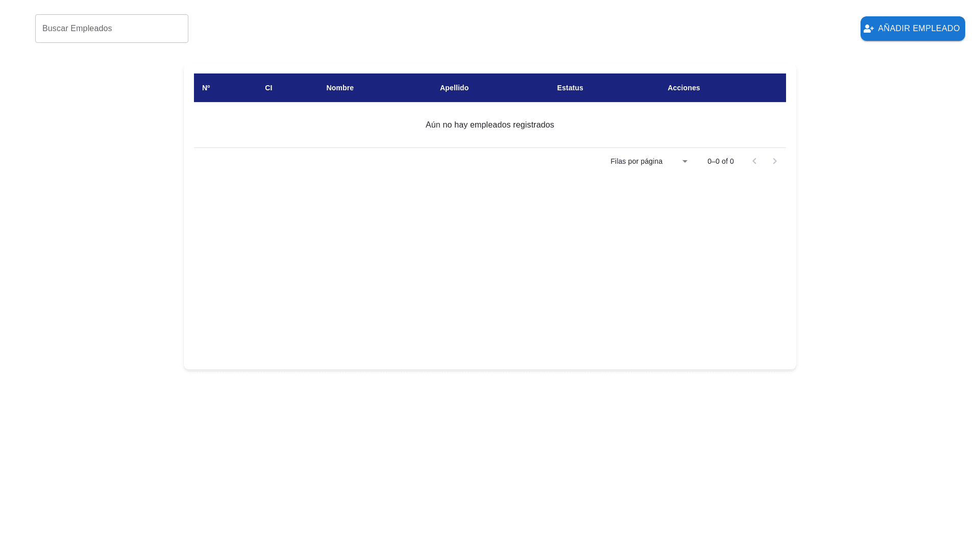Click the Nº column header
The height and width of the screenshot is (551, 980).
206,88
